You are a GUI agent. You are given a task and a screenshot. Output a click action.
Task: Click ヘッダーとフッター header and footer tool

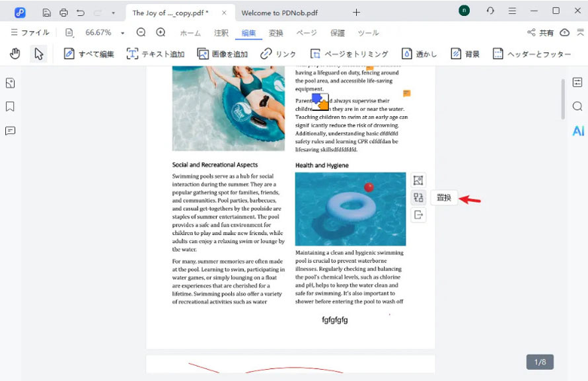[x=531, y=54]
